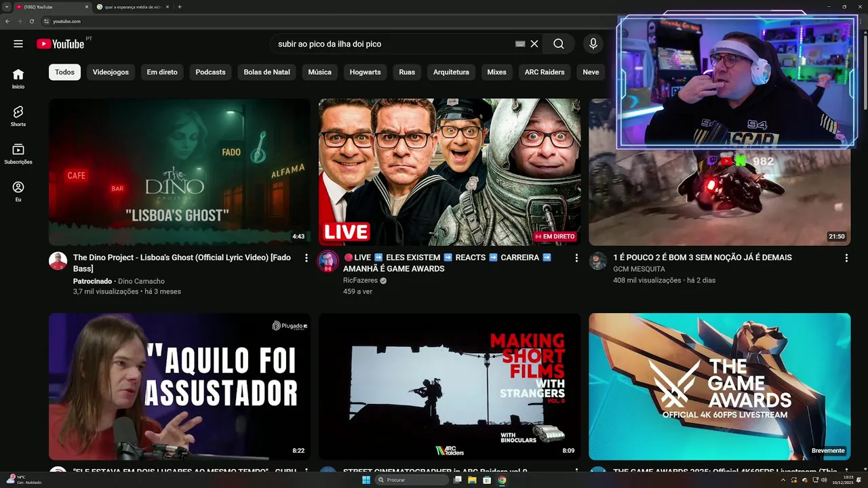This screenshot has width=868, height=488.
Task: Open a new browser tab with plus icon
Action: pyautogui.click(x=179, y=7)
